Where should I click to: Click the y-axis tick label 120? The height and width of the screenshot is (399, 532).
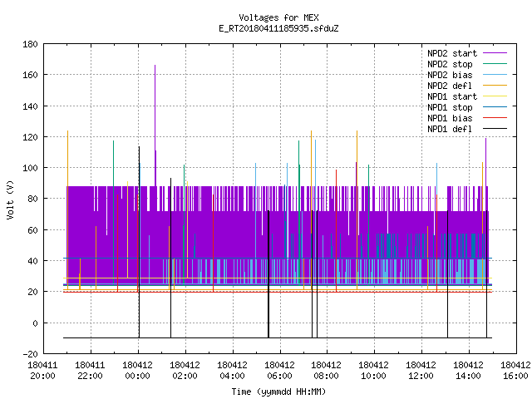(x=30, y=137)
